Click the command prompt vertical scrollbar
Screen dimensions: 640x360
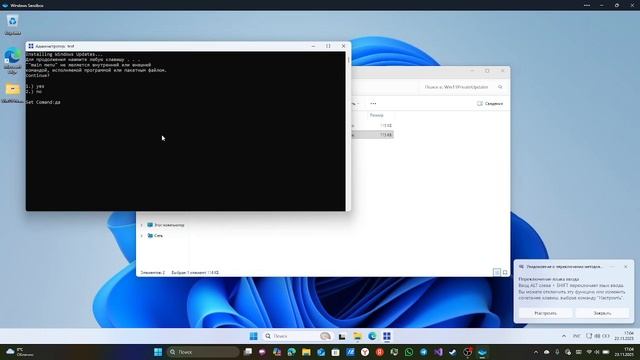coord(348,131)
